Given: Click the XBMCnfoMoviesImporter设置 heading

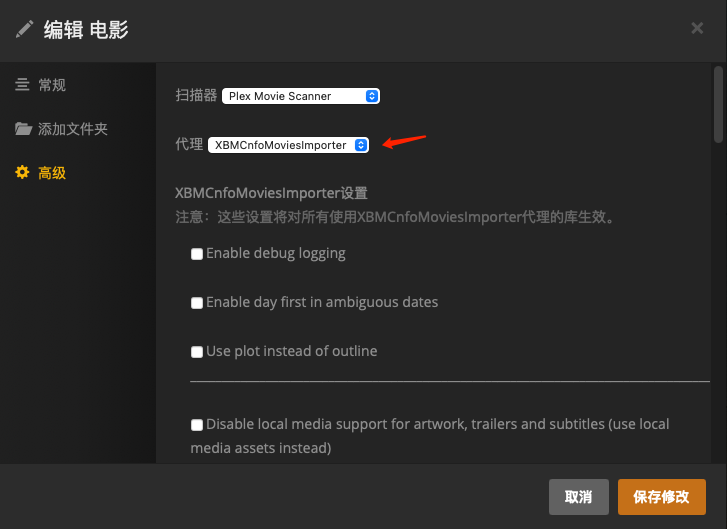Looking at the screenshot, I should 271,193.
